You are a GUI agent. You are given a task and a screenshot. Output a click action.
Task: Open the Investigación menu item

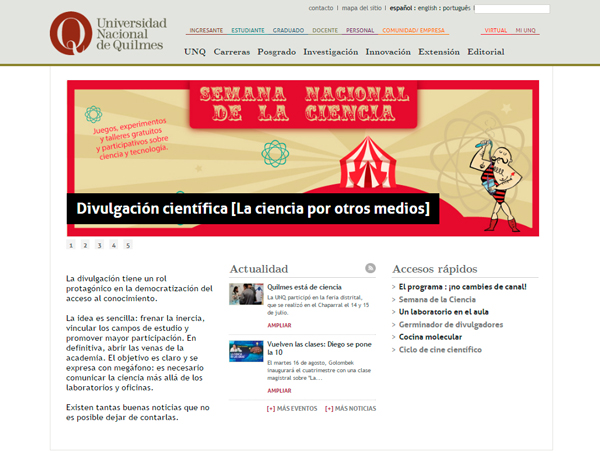tap(331, 52)
